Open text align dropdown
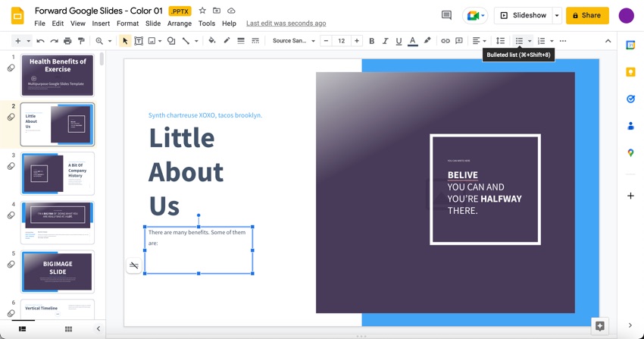 pyautogui.click(x=479, y=41)
